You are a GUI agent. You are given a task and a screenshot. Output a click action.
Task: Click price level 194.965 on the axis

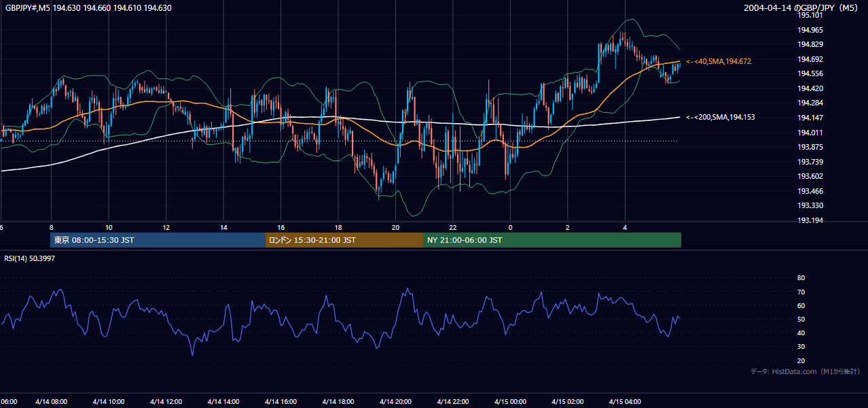click(x=810, y=30)
